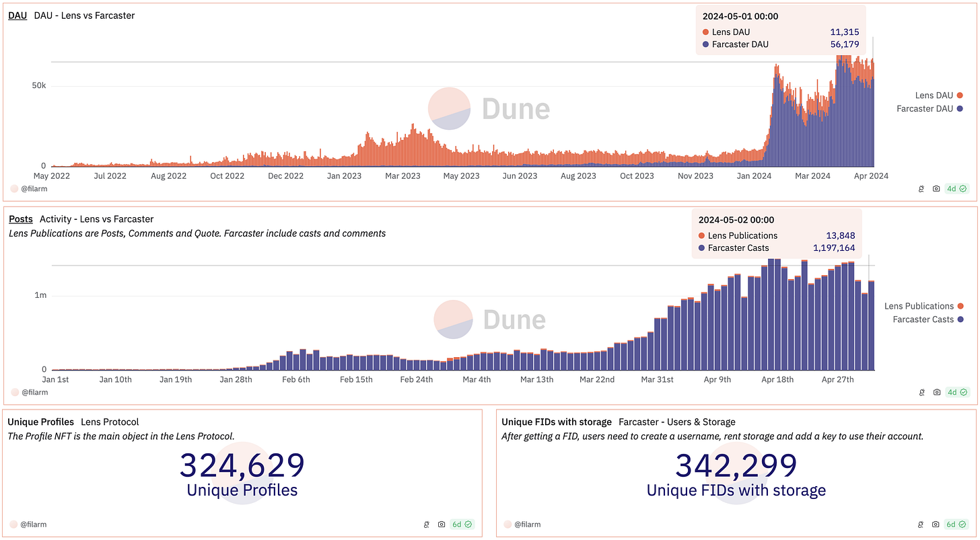Viewport: 980px width, 540px height.
Task: Click tooltip value 1,197,164 for Farcaster Casts
Action: pos(834,248)
